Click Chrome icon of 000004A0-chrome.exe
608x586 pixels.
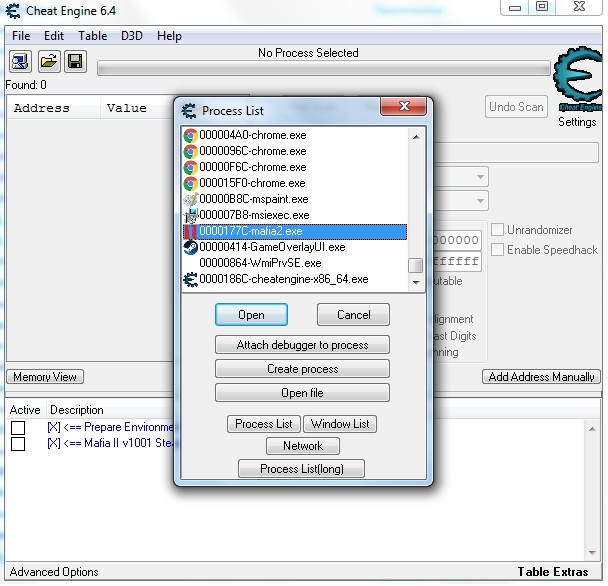(x=190, y=135)
